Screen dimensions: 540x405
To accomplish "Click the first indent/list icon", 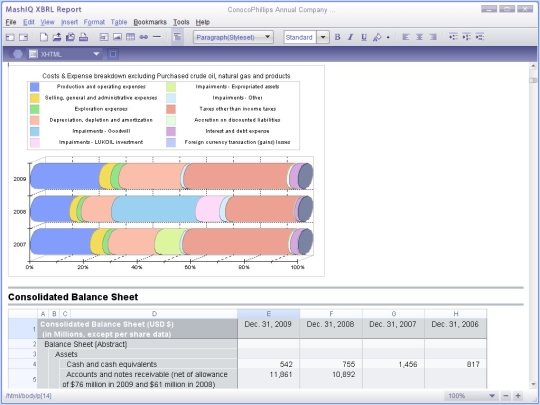I will [453, 37].
